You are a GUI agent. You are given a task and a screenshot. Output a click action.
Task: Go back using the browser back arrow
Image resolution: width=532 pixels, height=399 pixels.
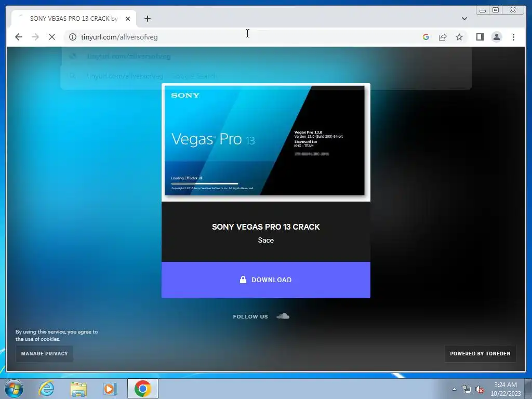point(19,37)
